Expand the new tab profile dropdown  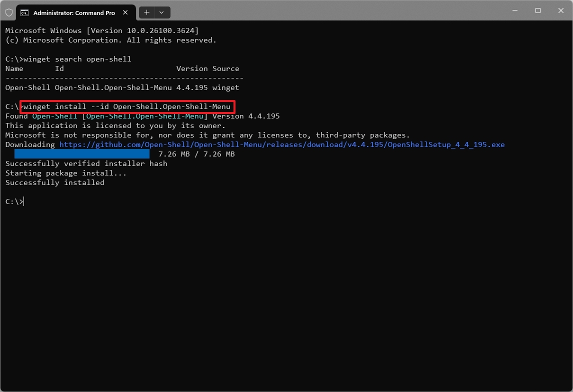click(x=161, y=12)
